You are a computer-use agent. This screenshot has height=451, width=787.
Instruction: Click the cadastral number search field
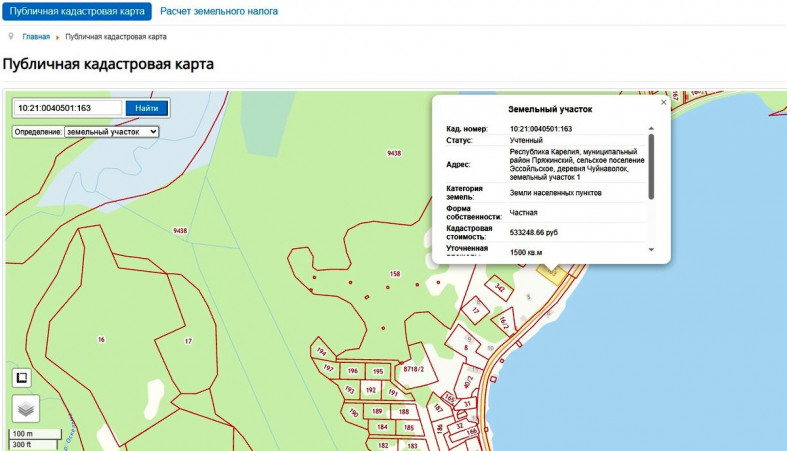pos(67,108)
